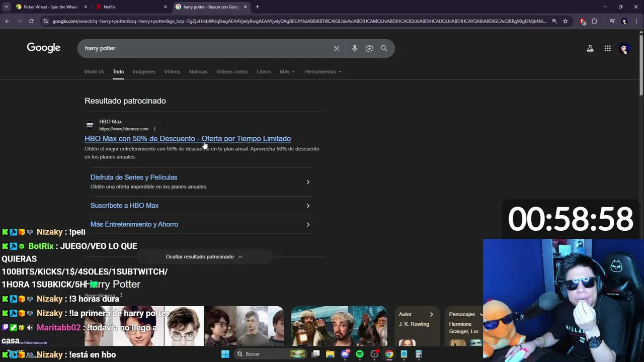Open the Google apps grid

tap(608, 48)
